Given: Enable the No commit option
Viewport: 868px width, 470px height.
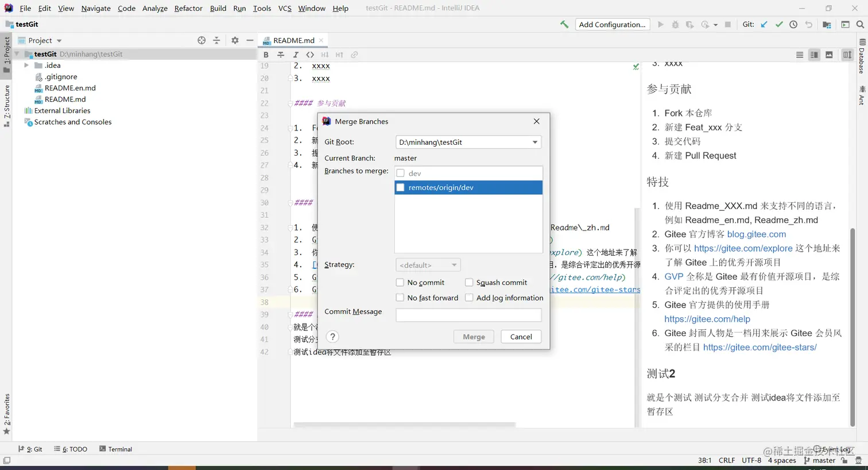Looking at the screenshot, I should pyautogui.click(x=400, y=282).
